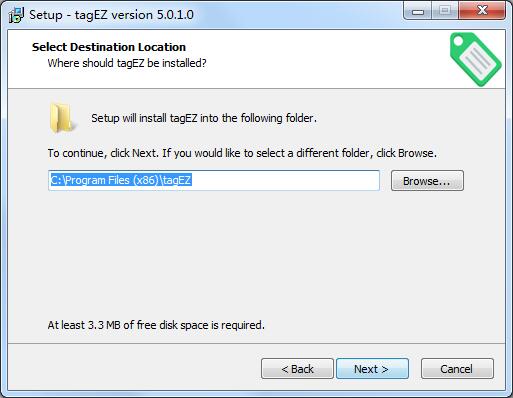Click the green tagEZ tag logo
Image resolution: width=513 pixels, height=398 pixels.
pyautogui.click(x=475, y=59)
